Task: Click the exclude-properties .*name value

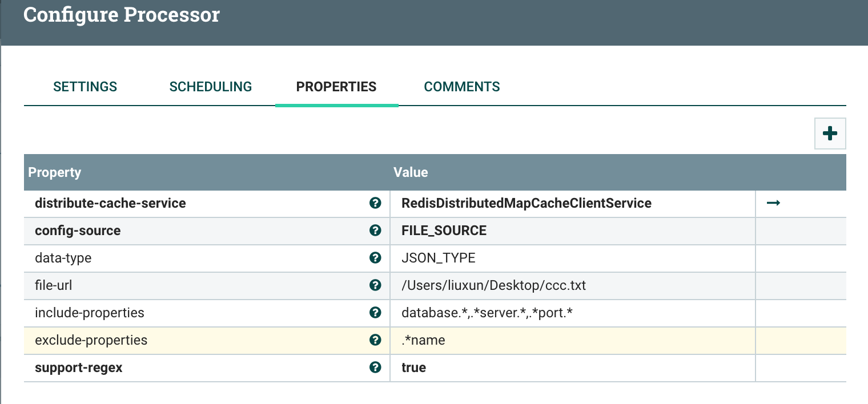Action: (423, 340)
